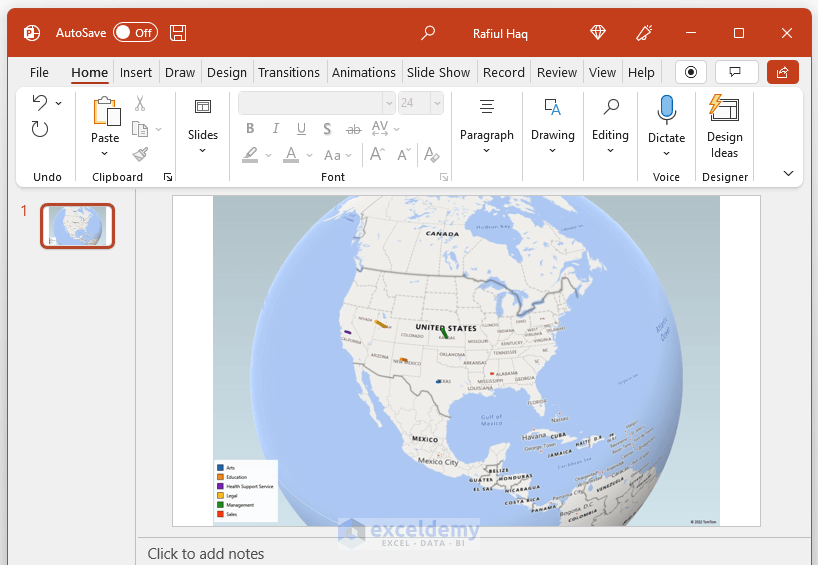818x565 pixels.
Task: Collapse the ribbon with the chevron
Action: tap(788, 173)
